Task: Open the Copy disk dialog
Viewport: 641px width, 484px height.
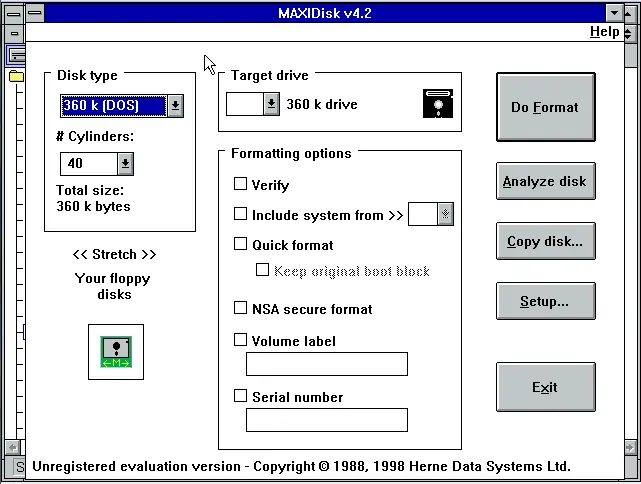Action: (546, 241)
